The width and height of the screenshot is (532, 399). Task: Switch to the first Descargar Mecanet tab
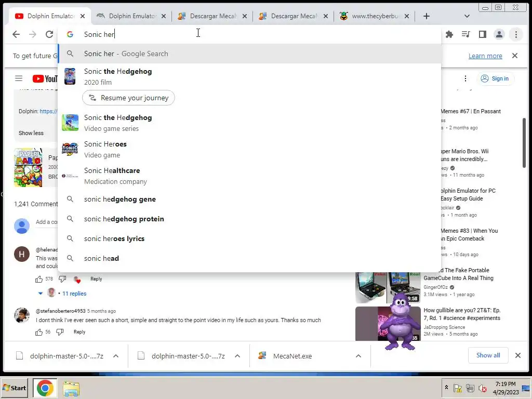(x=212, y=16)
